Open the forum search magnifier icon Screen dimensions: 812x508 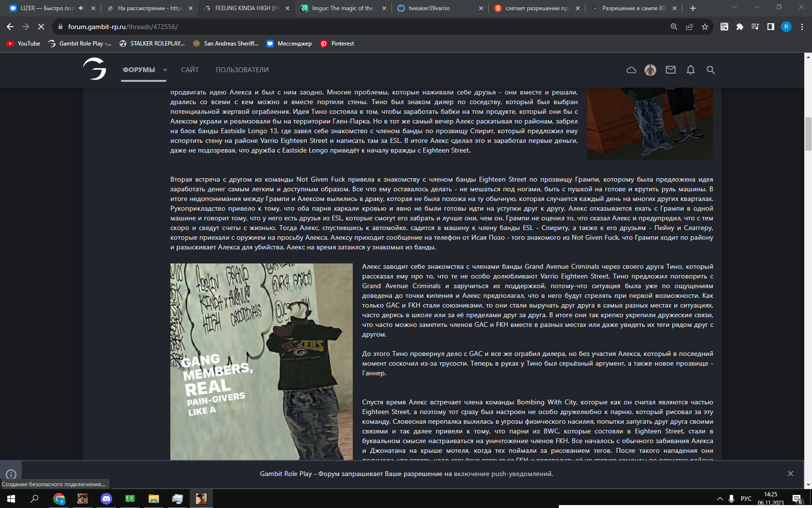(710, 70)
